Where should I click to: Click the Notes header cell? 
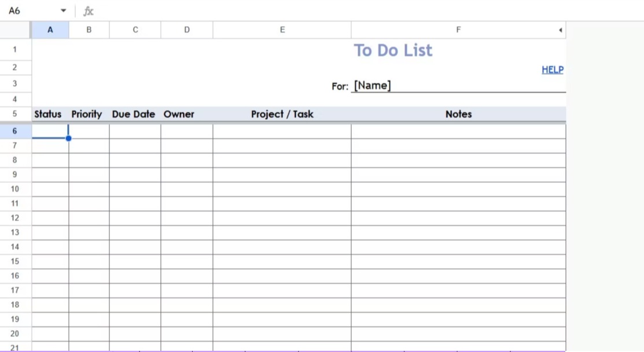tap(458, 114)
